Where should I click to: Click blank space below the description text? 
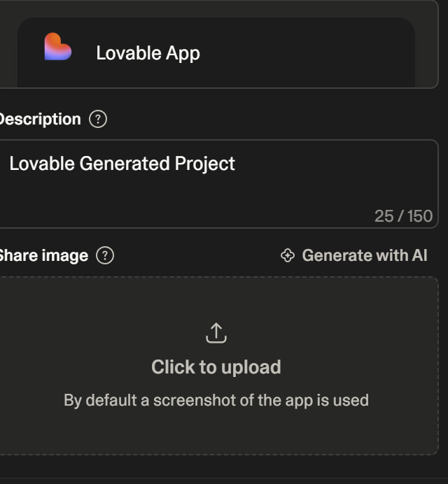click(175, 203)
